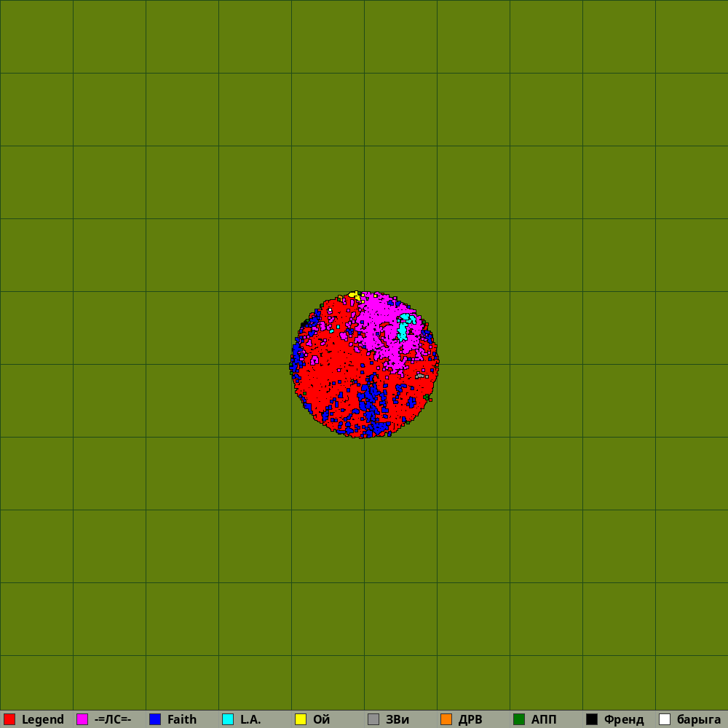Click the red Legend color swatch
The image size is (728, 728).
pyautogui.click(x=9, y=719)
